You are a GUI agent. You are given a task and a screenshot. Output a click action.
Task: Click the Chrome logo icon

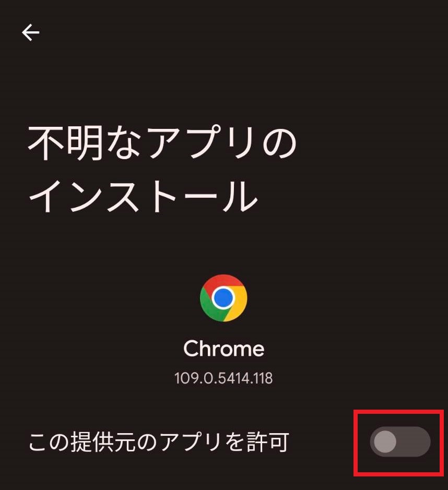223,298
